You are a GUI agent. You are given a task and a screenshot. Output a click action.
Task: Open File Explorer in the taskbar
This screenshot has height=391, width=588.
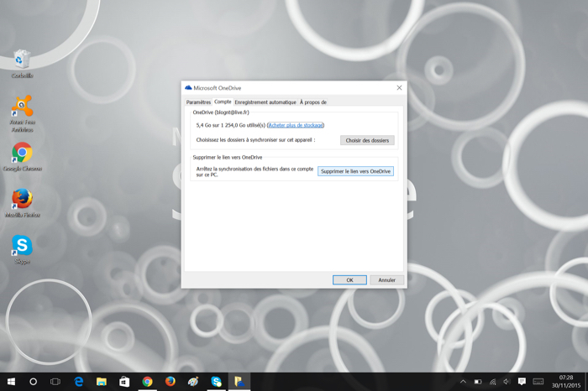(102, 382)
